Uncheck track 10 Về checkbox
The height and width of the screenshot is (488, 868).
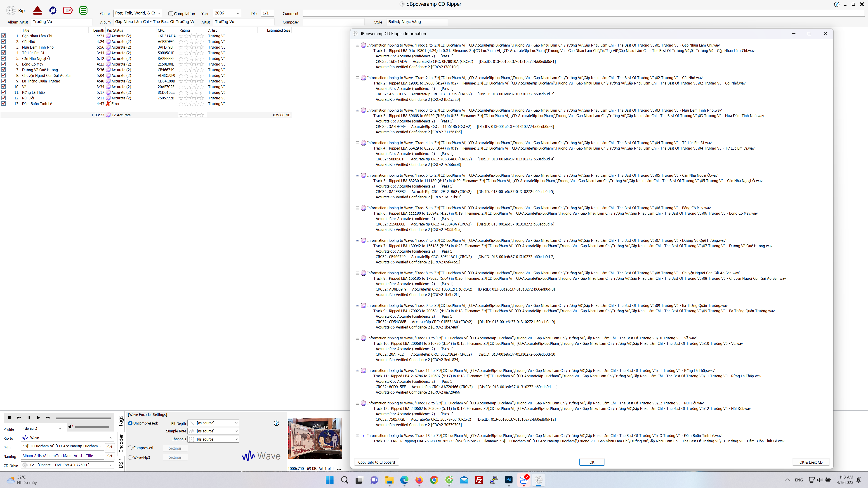click(3, 87)
